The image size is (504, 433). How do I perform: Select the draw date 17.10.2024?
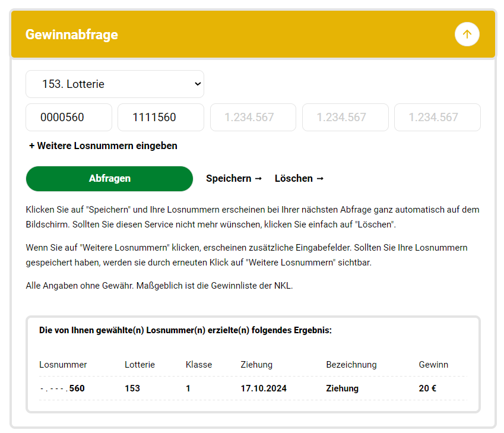tap(264, 388)
